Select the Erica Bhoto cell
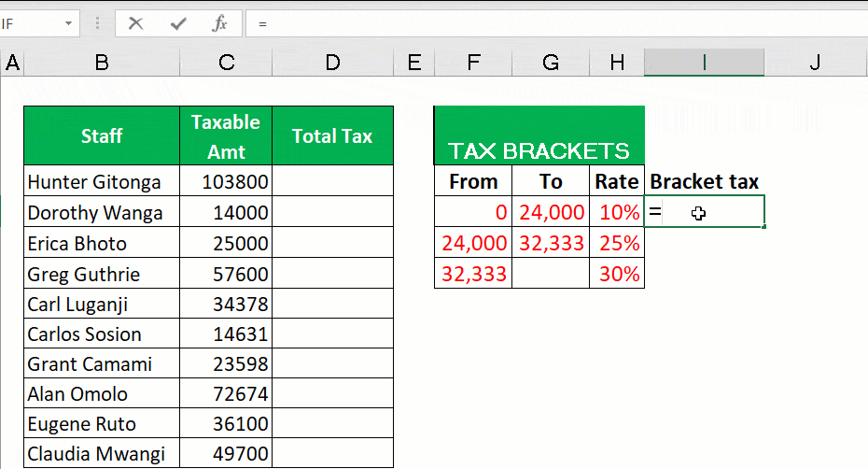Screen dimensions: 868x469 [x=102, y=243]
